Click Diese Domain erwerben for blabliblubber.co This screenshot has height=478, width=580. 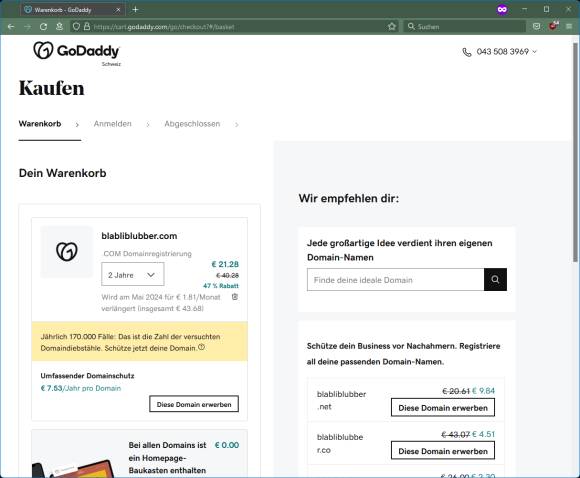tap(443, 451)
